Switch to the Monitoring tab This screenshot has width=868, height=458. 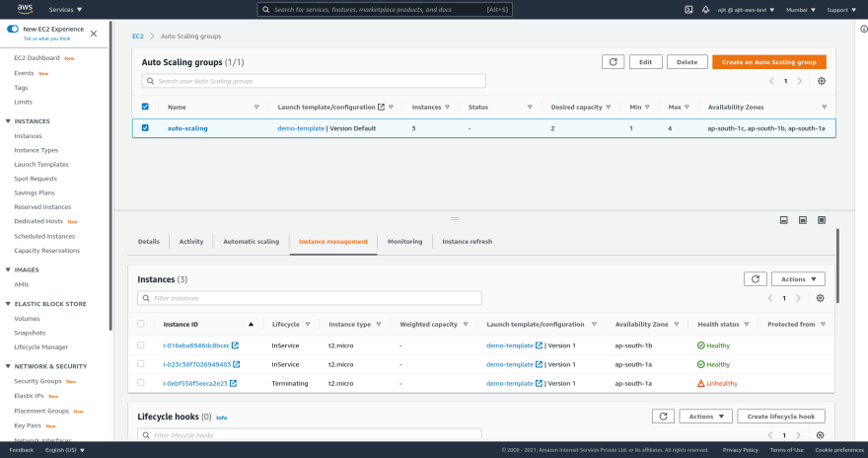(404, 242)
